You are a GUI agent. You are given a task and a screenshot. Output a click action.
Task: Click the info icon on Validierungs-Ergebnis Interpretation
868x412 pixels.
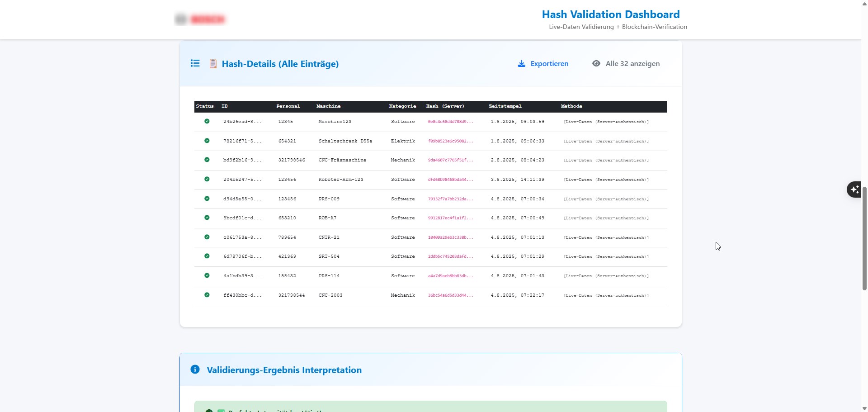pos(195,369)
